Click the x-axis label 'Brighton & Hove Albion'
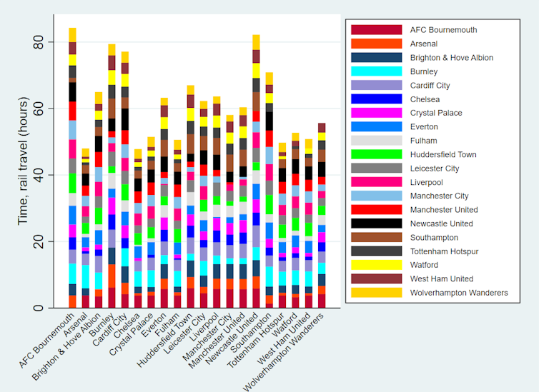 (x=66, y=347)
